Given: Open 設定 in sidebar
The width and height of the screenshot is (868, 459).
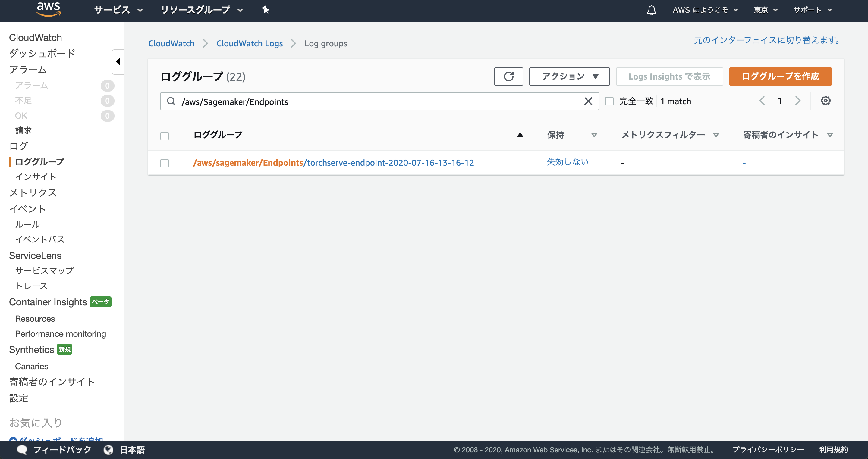Looking at the screenshot, I should [18, 398].
